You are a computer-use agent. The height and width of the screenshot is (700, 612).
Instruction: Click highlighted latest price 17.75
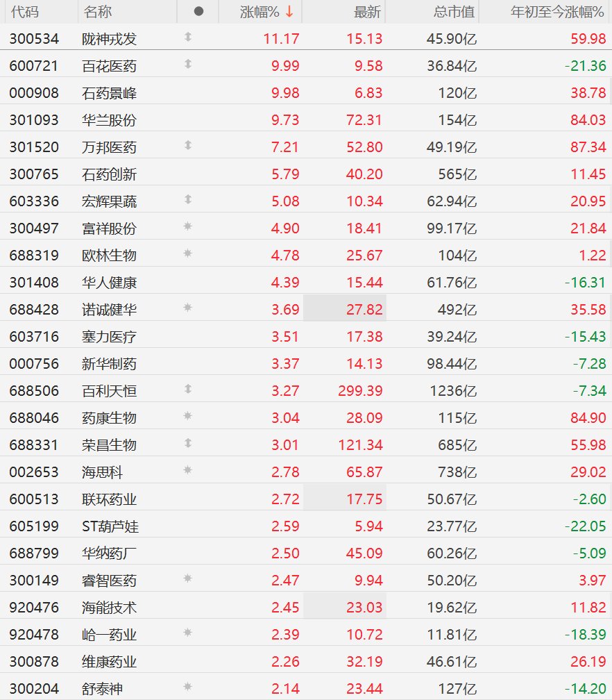364,499
